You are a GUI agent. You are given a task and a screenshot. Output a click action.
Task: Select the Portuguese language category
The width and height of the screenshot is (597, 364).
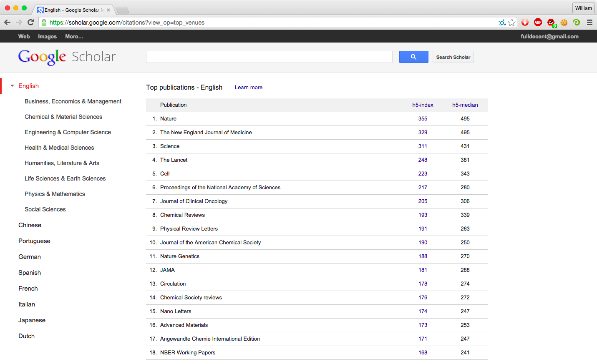(x=34, y=241)
